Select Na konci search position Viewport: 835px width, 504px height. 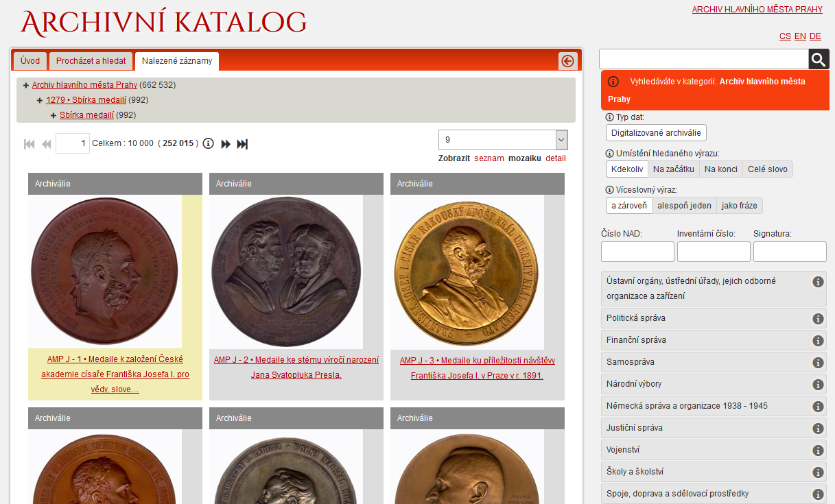[721, 169]
